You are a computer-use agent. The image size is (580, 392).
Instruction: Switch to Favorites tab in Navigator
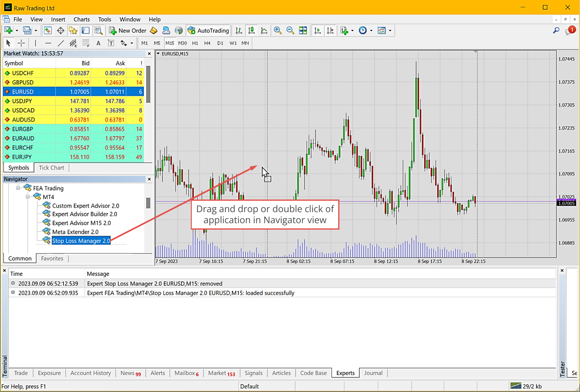pyautogui.click(x=52, y=258)
